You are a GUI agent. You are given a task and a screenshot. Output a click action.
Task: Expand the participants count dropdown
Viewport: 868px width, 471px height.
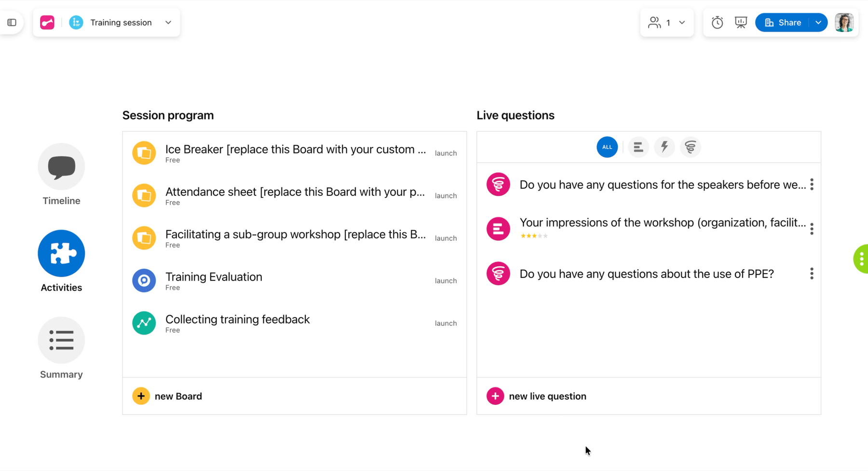pos(682,22)
